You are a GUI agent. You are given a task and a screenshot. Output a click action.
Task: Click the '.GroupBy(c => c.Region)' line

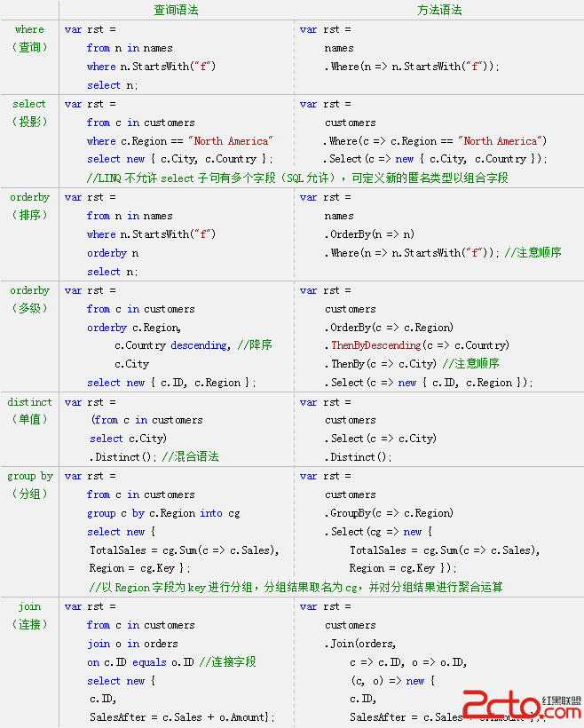389,513
